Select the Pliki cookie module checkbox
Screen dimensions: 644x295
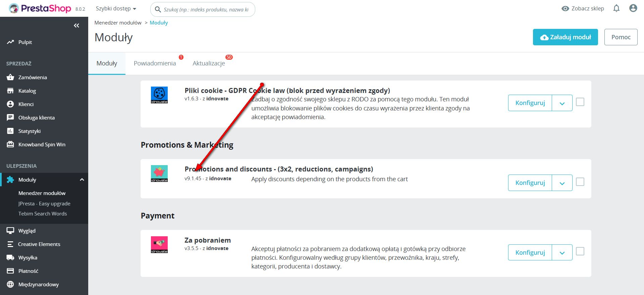click(580, 102)
